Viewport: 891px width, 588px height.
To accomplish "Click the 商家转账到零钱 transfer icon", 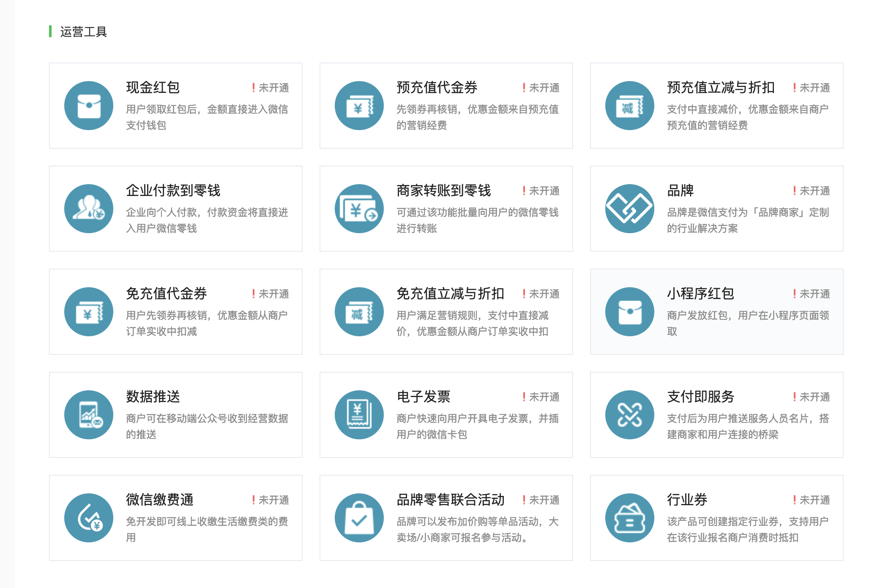I will coord(359,209).
